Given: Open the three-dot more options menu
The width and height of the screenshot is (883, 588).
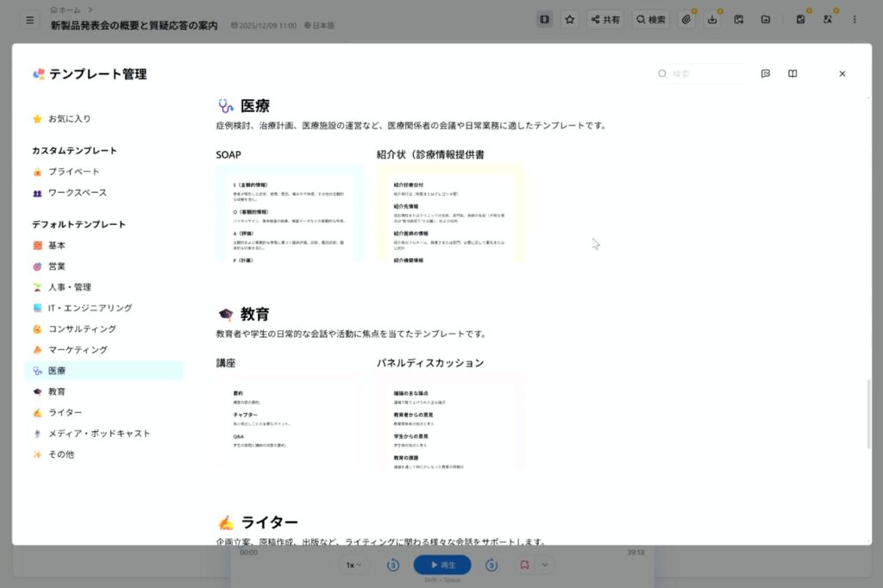Looking at the screenshot, I should tap(855, 19).
